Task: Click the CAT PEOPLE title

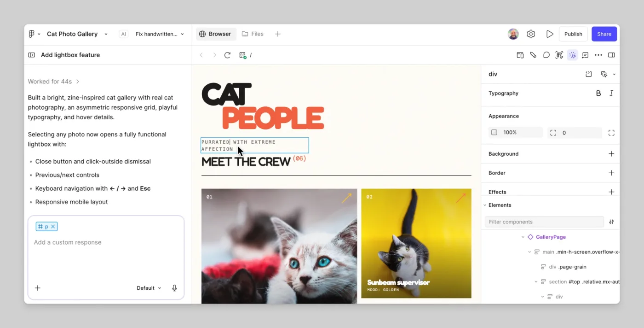Action: pos(263,106)
